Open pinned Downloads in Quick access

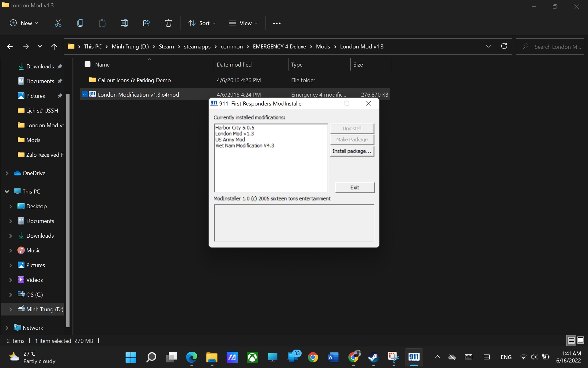(x=40, y=67)
